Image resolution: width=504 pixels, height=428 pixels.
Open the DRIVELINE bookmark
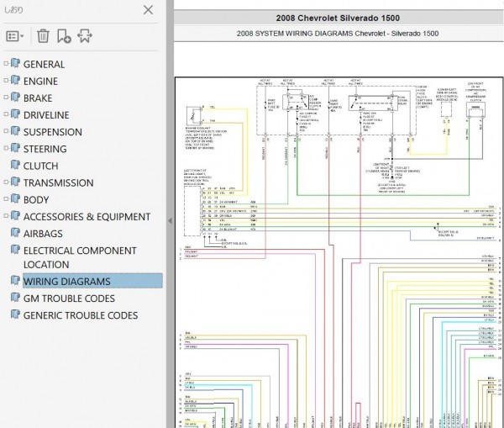point(46,115)
